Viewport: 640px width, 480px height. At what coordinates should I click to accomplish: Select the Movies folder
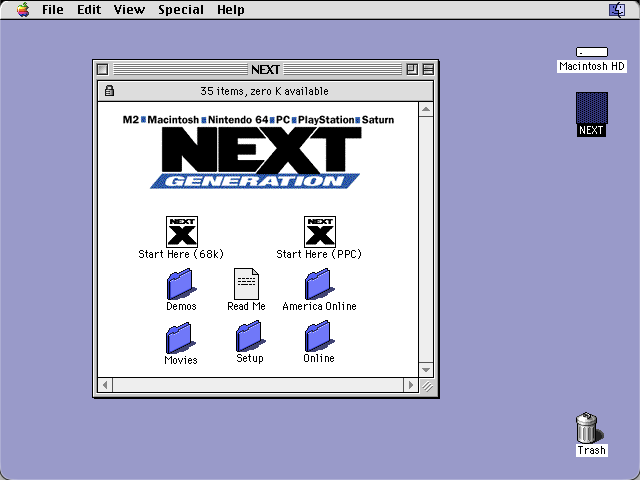180,338
